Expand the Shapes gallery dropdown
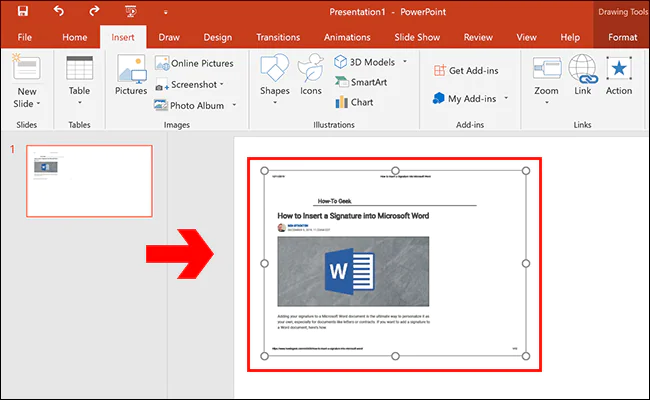 coord(275,103)
